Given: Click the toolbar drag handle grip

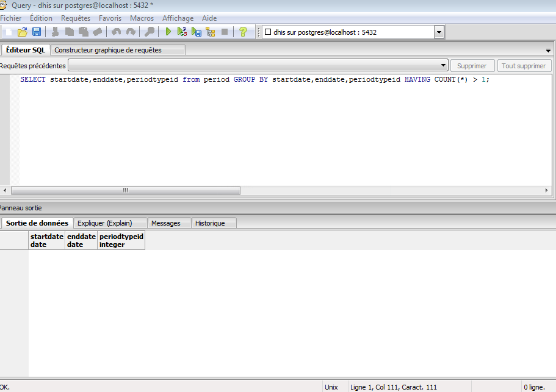Looking at the screenshot, I should point(259,32).
